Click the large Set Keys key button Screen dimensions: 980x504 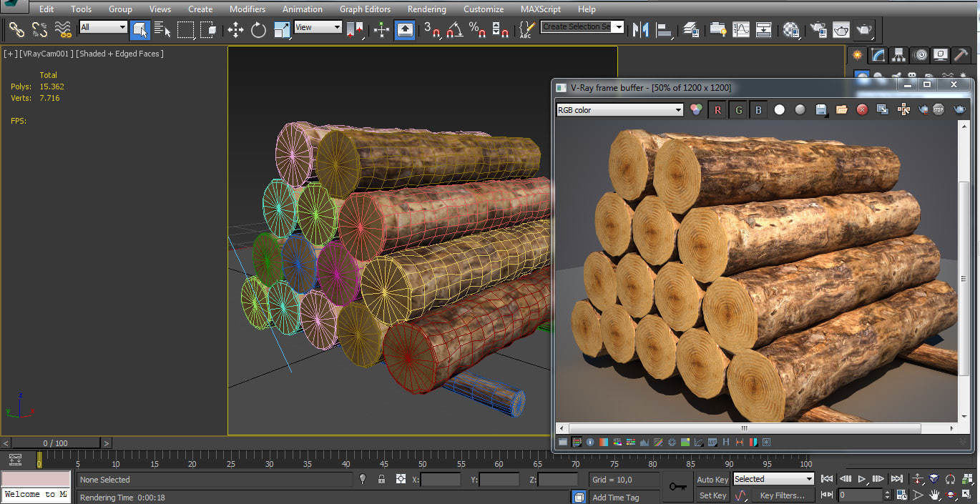[677, 486]
